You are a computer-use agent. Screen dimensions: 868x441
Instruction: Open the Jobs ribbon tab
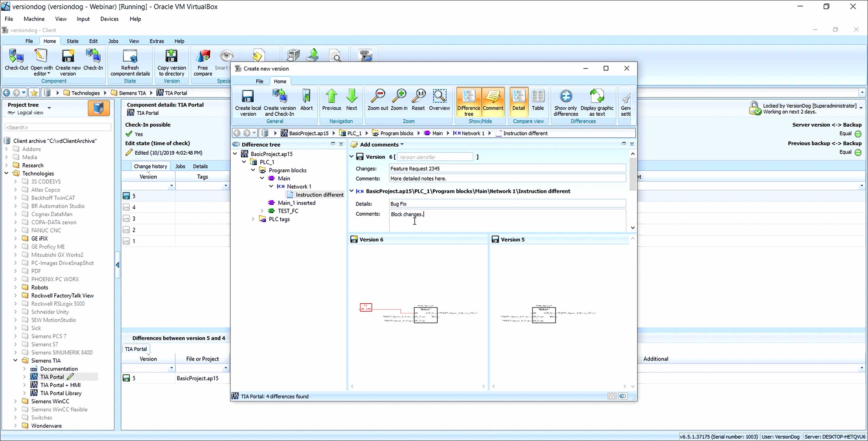113,41
